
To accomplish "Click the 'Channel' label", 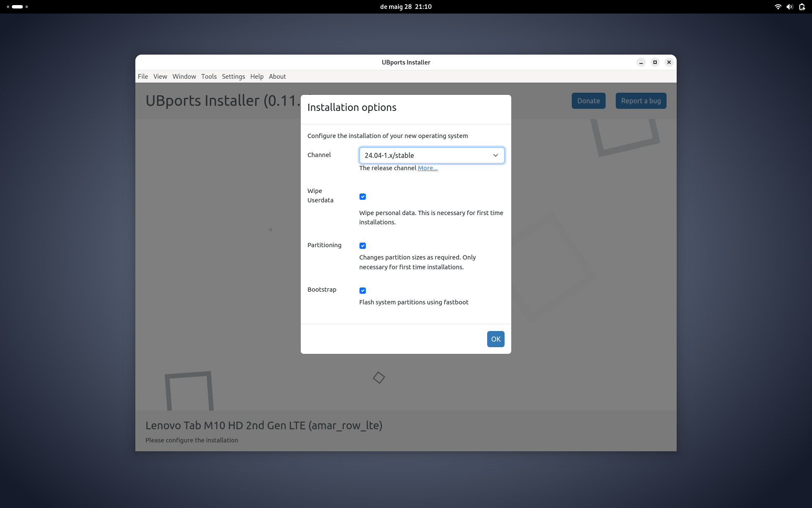I will pyautogui.click(x=319, y=155).
